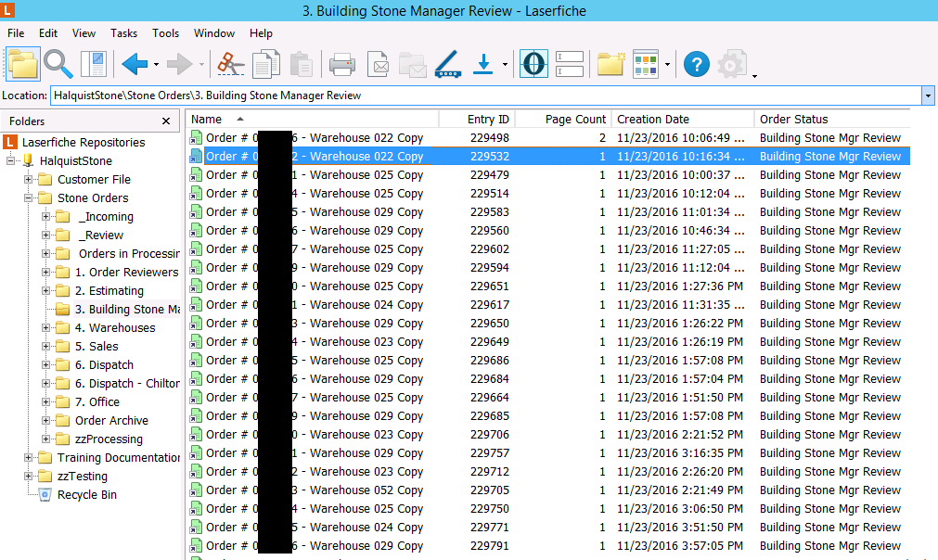This screenshot has width=938, height=560.
Task: Click the settings gear icon
Action: (732, 64)
